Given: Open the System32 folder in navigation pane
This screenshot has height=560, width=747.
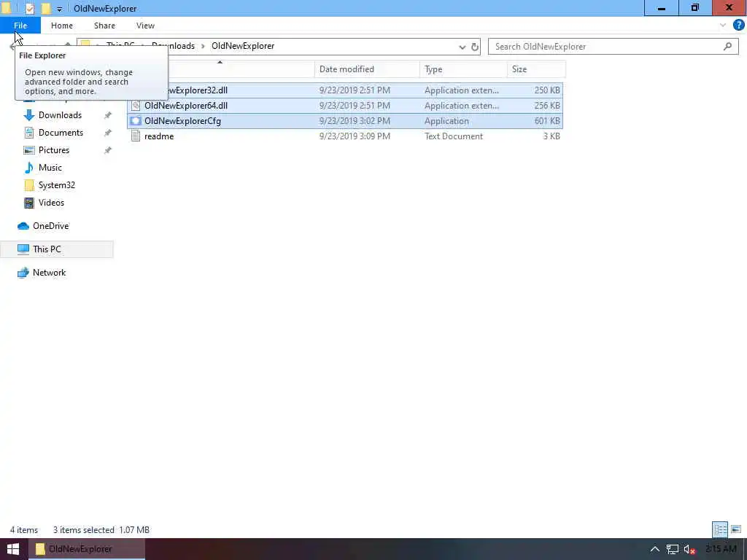Looking at the screenshot, I should click(x=57, y=184).
